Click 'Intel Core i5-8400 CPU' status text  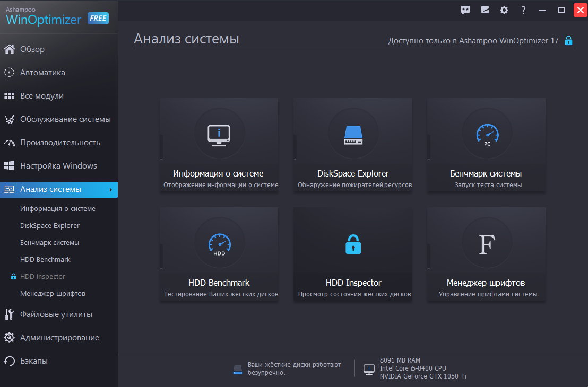click(x=413, y=368)
